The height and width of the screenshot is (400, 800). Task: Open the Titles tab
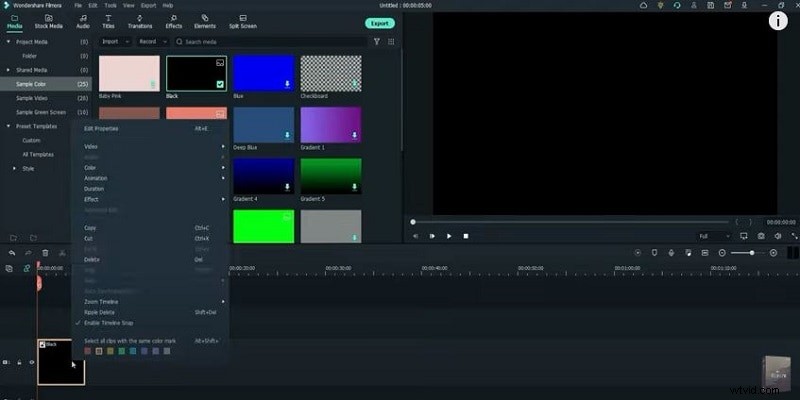108,21
